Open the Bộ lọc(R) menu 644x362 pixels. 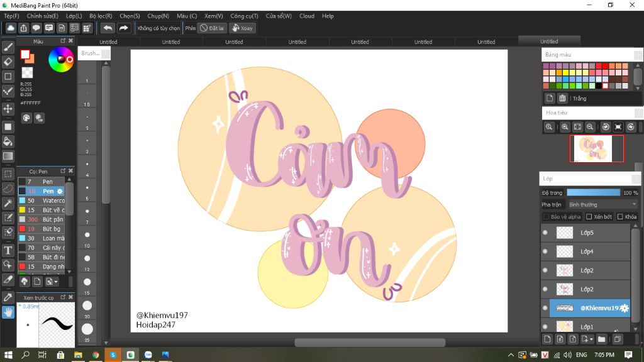[x=101, y=16]
